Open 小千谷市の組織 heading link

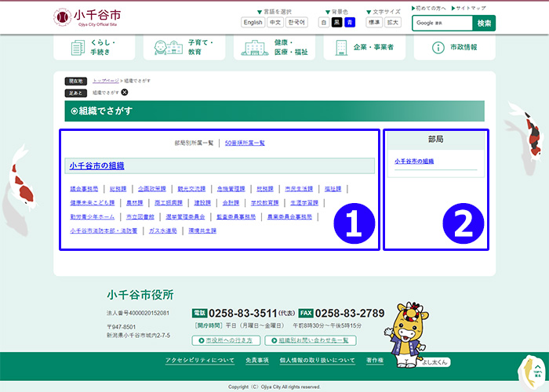click(x=96, y=166)
